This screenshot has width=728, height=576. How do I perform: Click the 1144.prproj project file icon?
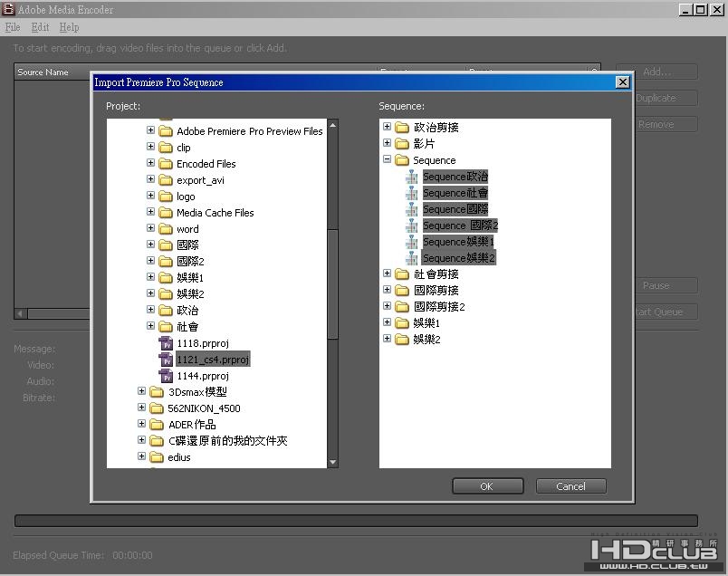pyautogui.click(x=166, y=376)
